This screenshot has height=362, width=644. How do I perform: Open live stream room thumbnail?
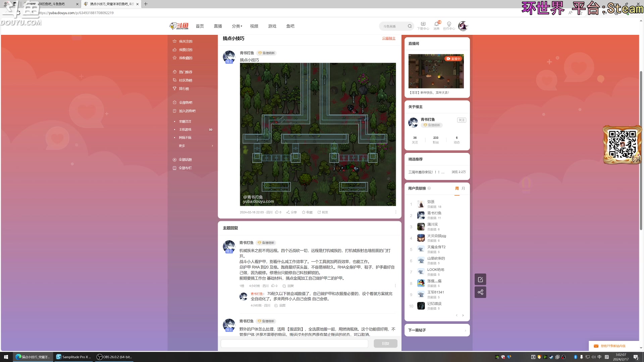point(436,71)
